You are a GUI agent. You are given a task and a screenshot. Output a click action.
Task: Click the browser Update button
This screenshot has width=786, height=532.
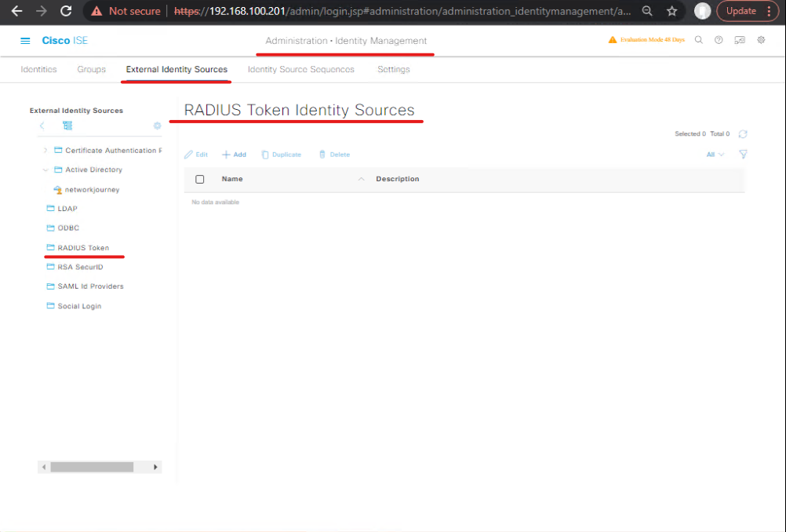pyautogui.click(x=741, y=11)
